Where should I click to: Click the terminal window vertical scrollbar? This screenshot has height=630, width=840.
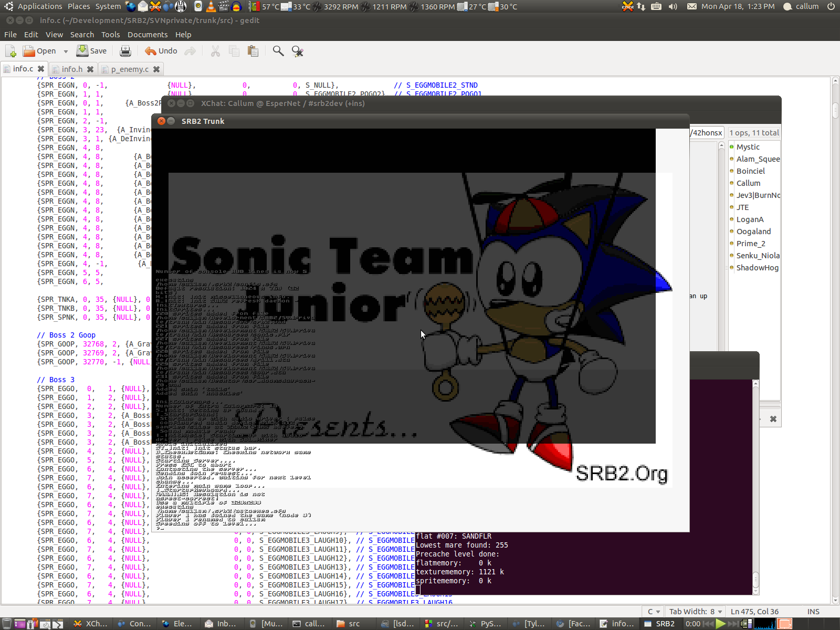click(755, 487)
